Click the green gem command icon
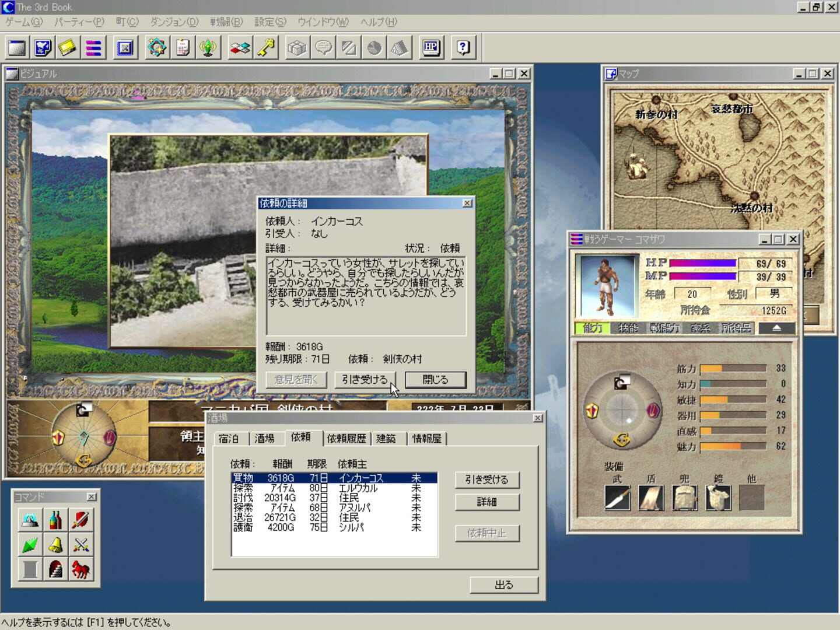The image size is (840, 630). click(30, 545)
